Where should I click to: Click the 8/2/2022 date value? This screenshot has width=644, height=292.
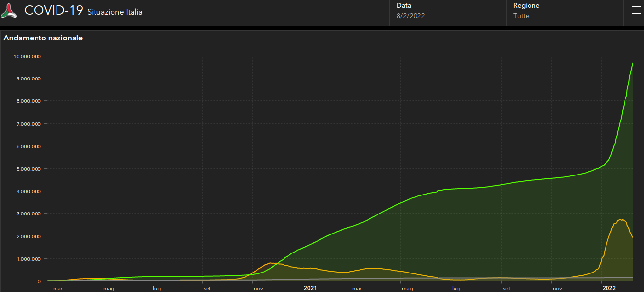(411, 16)
